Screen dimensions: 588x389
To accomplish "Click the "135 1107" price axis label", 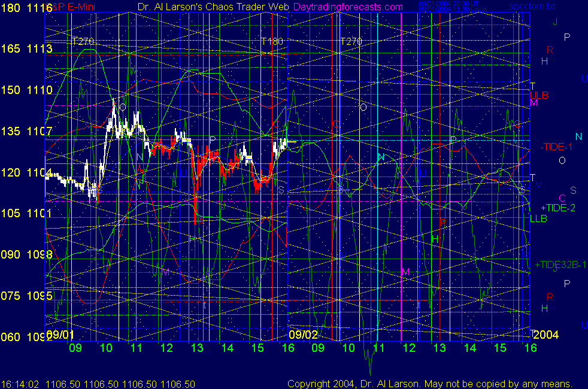I will click(x=26, y=131).
